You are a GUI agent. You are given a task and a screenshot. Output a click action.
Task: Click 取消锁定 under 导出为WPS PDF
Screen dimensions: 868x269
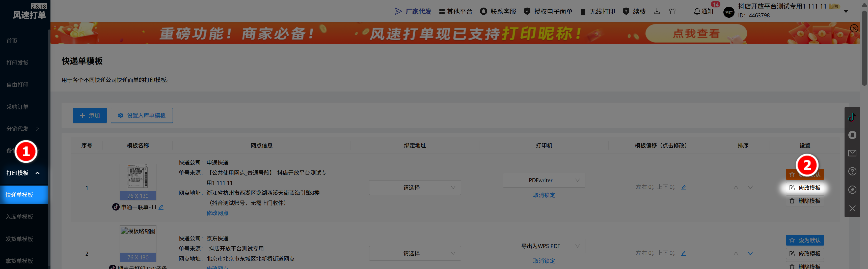[544, 261]
